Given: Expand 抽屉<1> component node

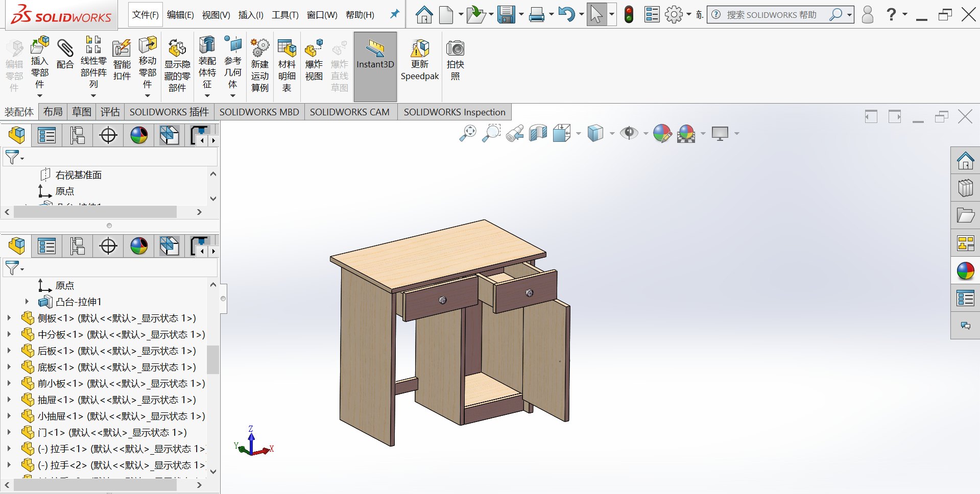Looking at the screenshot, I should [x=9, y=400].
